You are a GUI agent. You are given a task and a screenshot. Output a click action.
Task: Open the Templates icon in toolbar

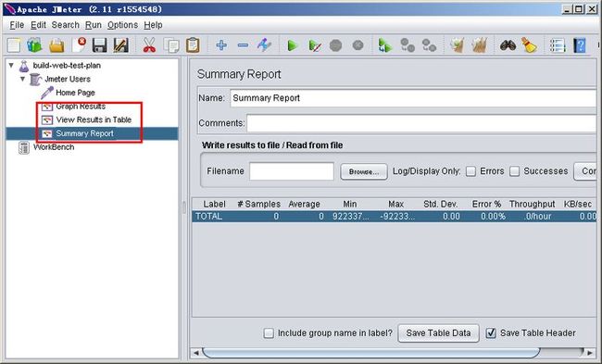[34, 45]
